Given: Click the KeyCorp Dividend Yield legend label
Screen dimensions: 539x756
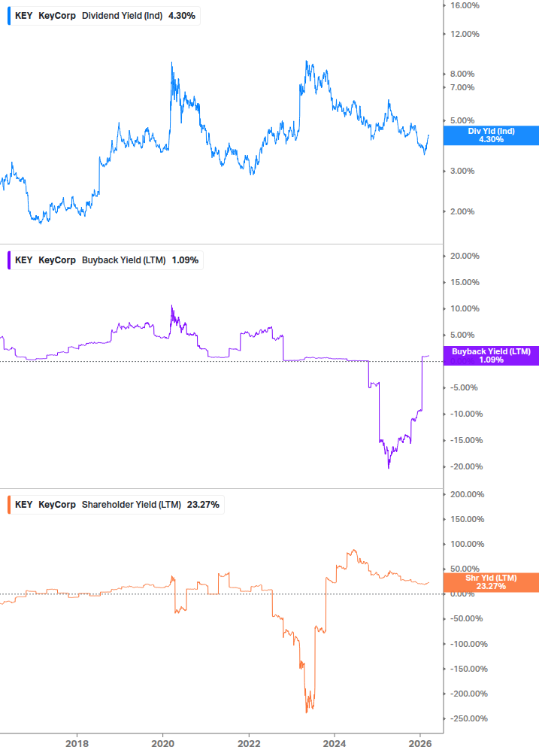Looking at the screenshot, I should 105,16.
